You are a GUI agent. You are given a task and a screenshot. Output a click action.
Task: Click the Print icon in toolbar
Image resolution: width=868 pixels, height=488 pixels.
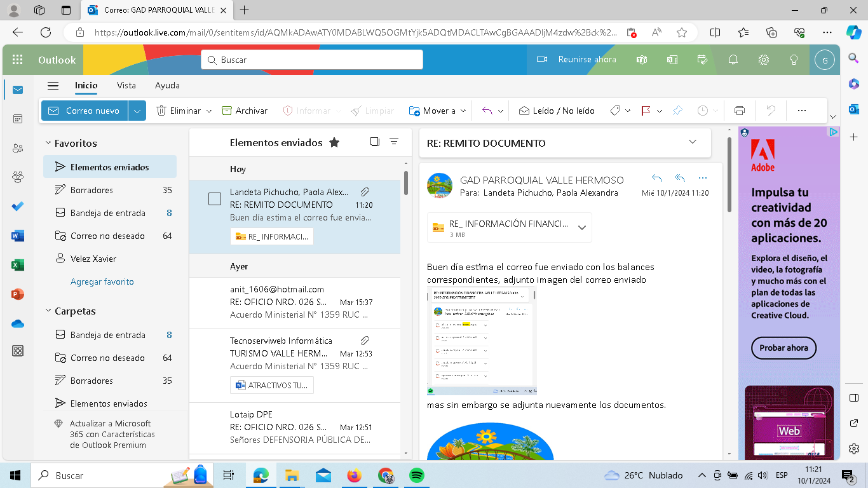739,111
